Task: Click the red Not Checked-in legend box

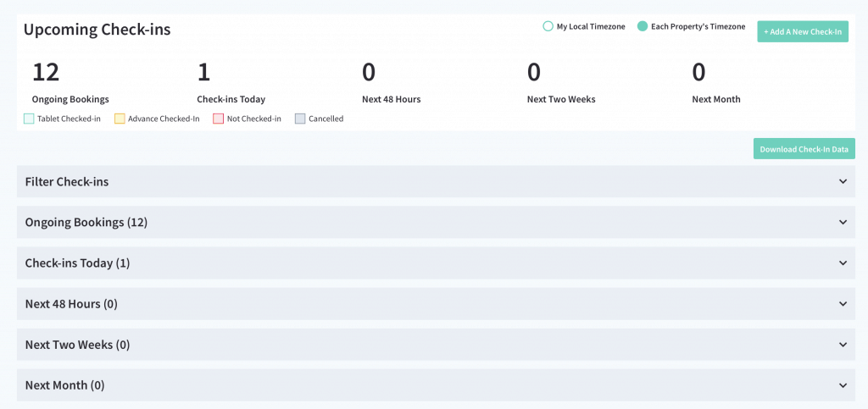Action: point(218,119)
